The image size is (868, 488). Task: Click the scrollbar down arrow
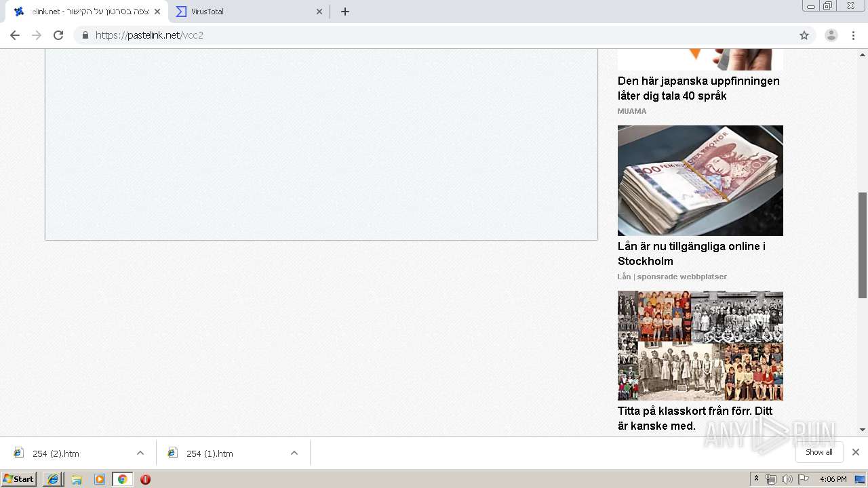coord(863,430)
